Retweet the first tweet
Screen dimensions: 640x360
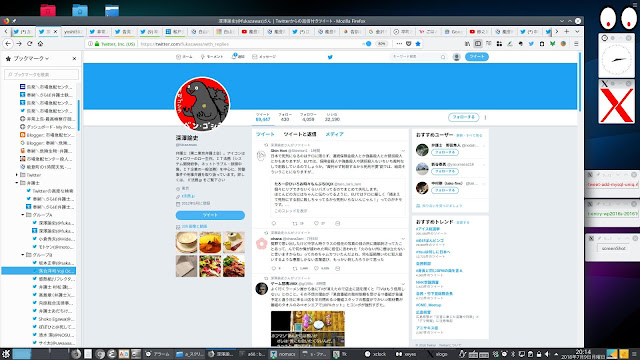(295, 223)
